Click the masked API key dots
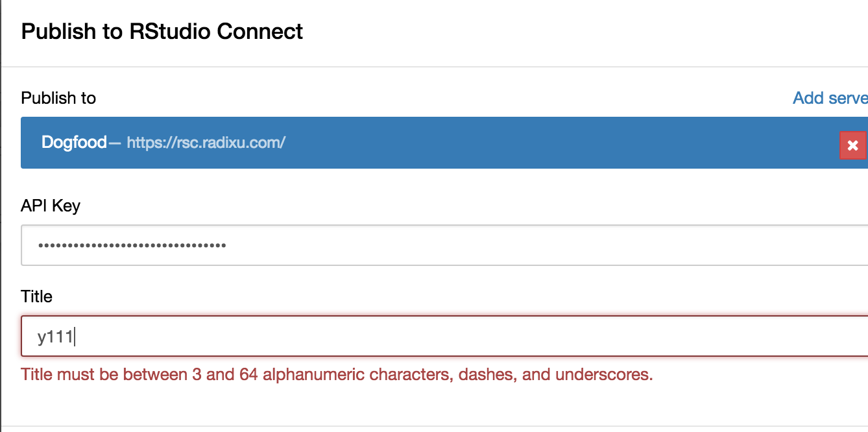 pyautogui.click(x=130, y=245)
